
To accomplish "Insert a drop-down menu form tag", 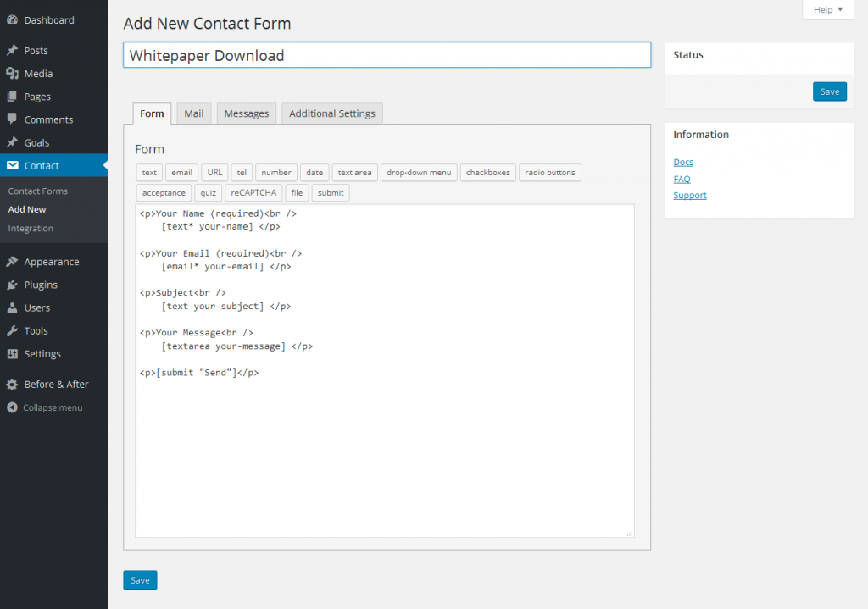I will (419, 173).
